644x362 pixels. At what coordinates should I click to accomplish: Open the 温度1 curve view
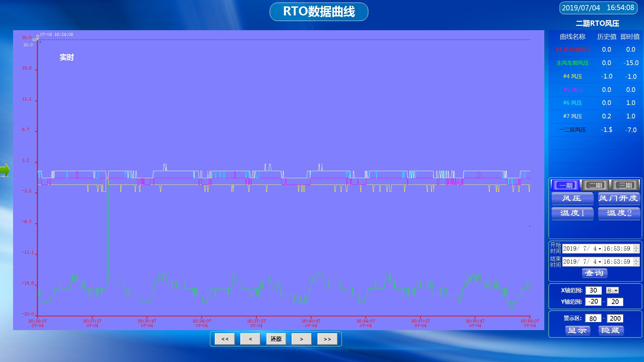572,213
